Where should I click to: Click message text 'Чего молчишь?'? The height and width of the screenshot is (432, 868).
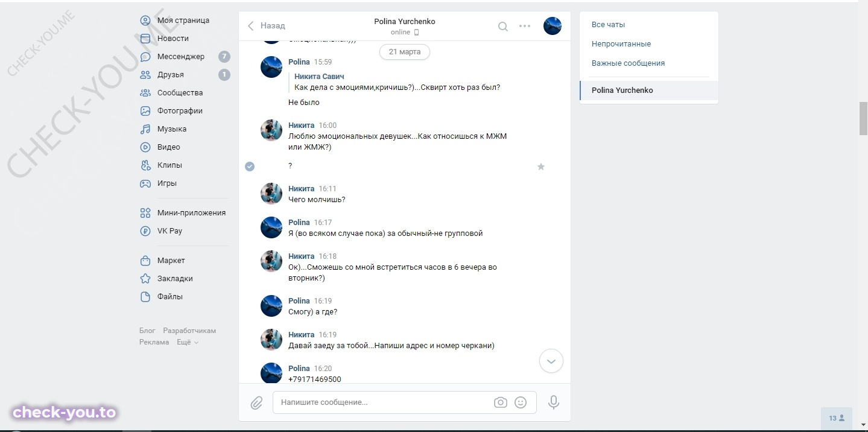[317, 200]
